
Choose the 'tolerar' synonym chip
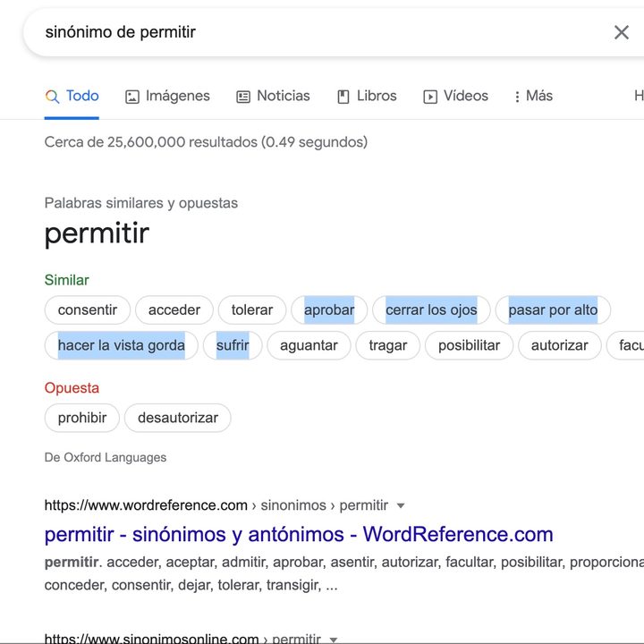click(x=252, y=310)
